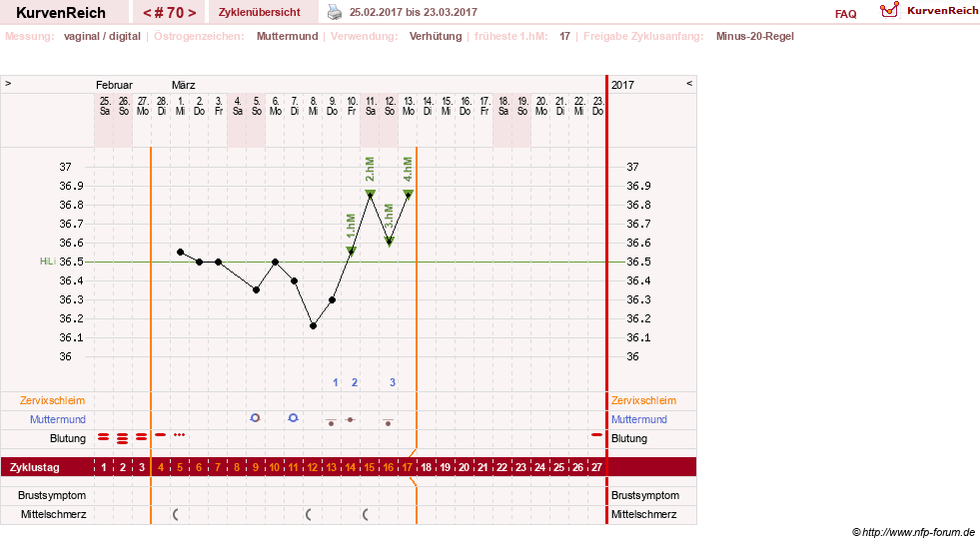The width and height of the screenshot is (980, 544).
Task: Go to next cycle with '>' after #70
Action: pyautogui.click(x=193, y=13)
